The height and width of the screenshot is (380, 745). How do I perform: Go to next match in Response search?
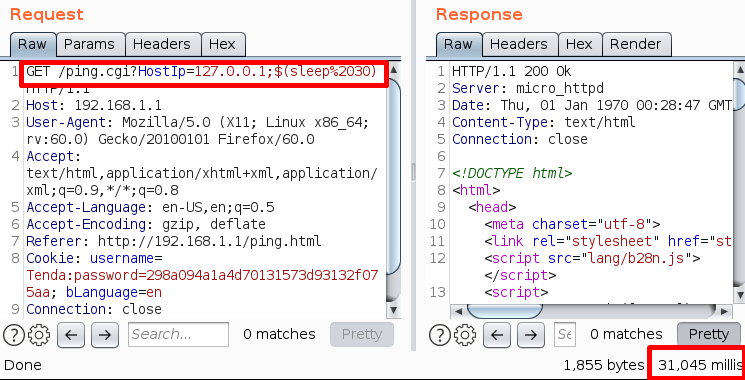point(531,335)
